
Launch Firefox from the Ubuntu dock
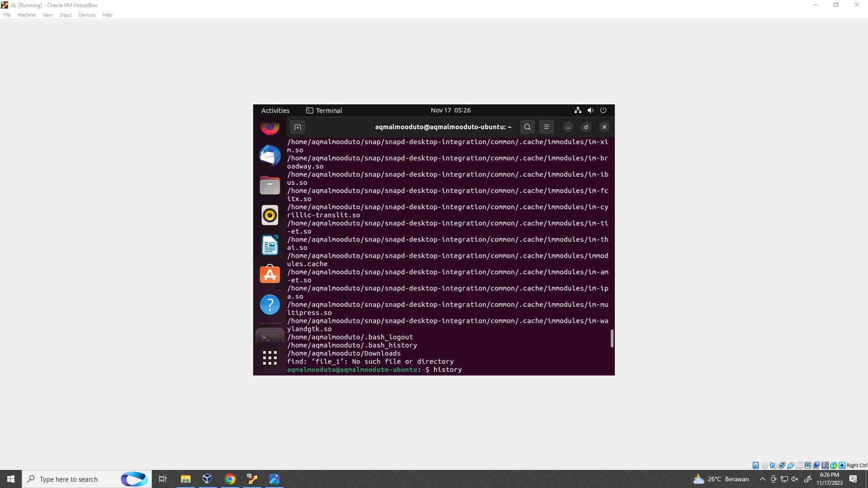pos(270,128)
